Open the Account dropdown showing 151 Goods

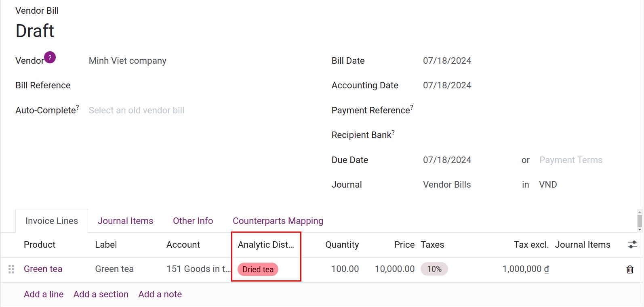click(197, 269)
